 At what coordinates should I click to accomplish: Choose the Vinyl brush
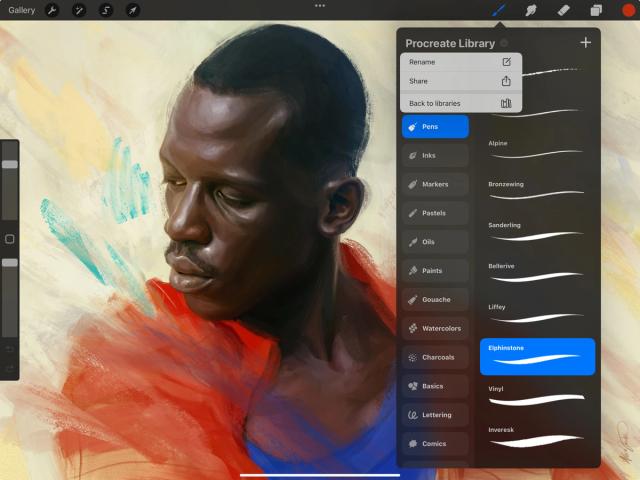[x=538, y=396]
